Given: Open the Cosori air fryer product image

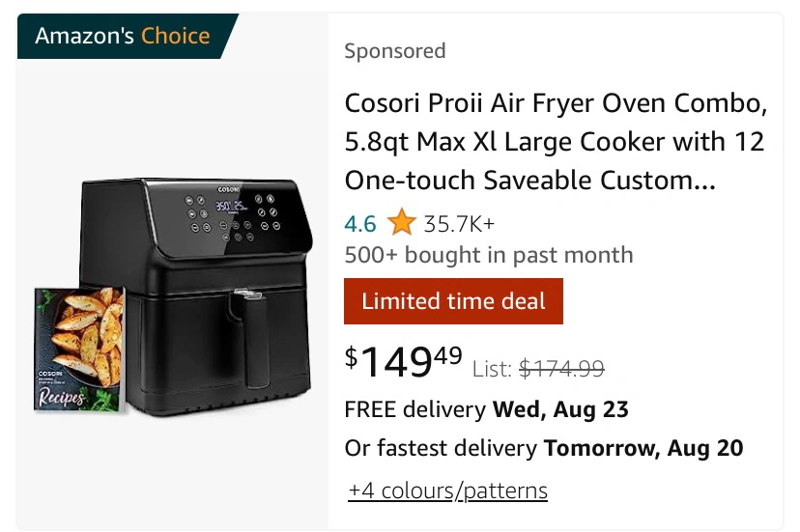Looking at the screenshot, I should pos(174,295).
